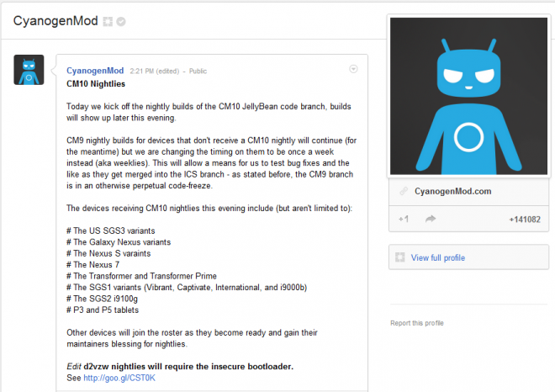Click the (edited) label on the post
The image size is (555, 392).
pos(168,72)
